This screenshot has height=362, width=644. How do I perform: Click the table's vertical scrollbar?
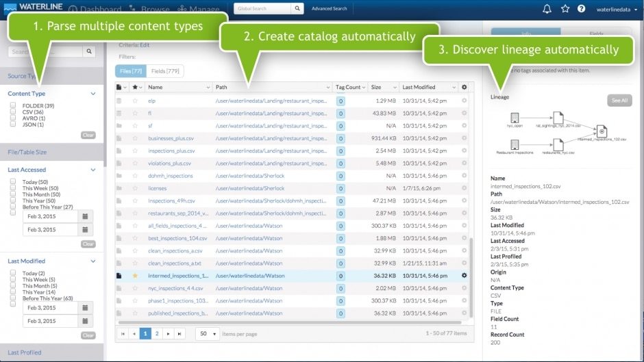pyautogui.click(x=471, y=274)
